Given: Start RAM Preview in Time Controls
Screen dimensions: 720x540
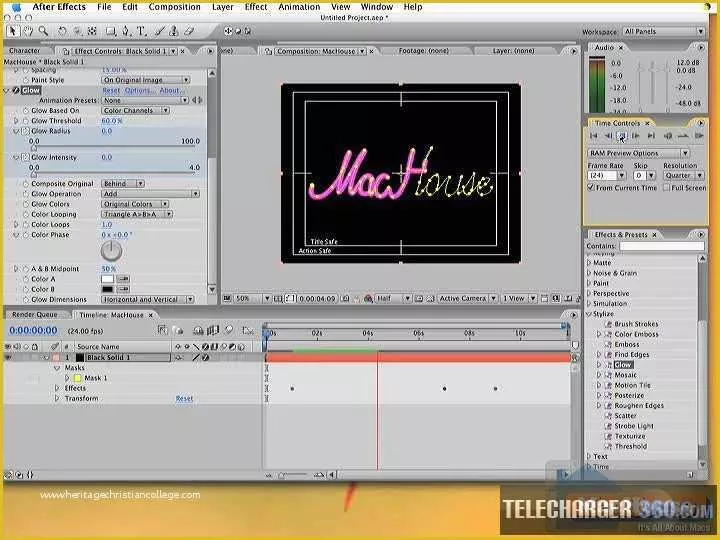Looking at the screenshot, I should 699,136.
